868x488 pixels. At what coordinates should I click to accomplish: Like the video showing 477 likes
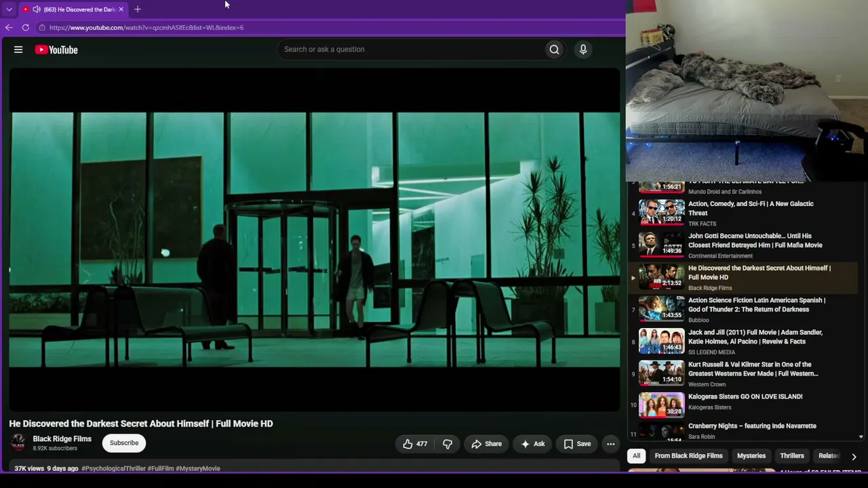point(415,444)
